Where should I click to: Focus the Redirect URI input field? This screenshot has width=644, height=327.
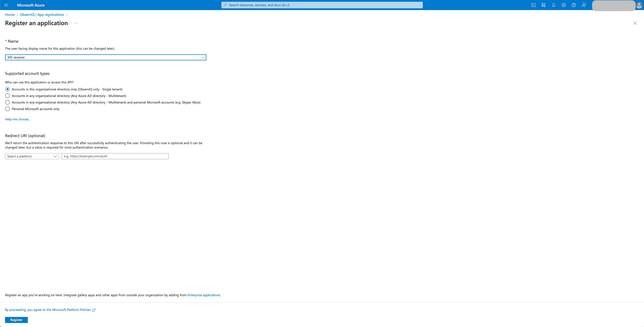click(115, 156)
